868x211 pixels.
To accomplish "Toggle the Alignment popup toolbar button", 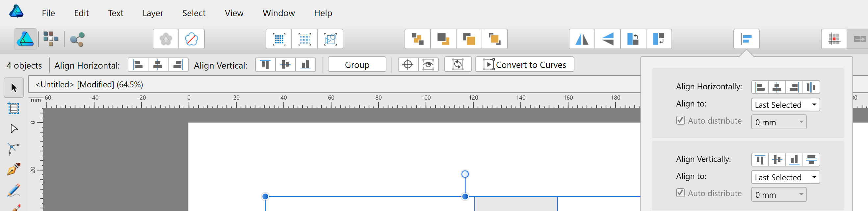I will tap(746, 39).
